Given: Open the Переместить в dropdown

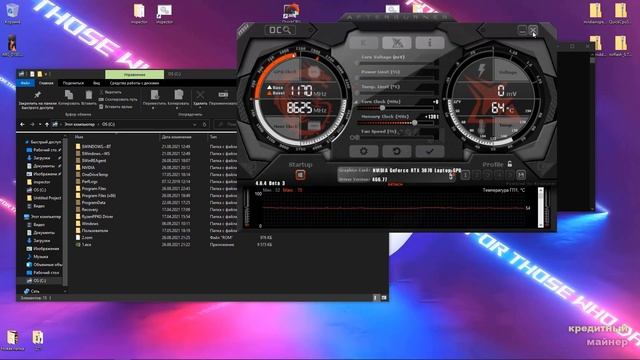Looking at the screenshot, I should point(155,99).
